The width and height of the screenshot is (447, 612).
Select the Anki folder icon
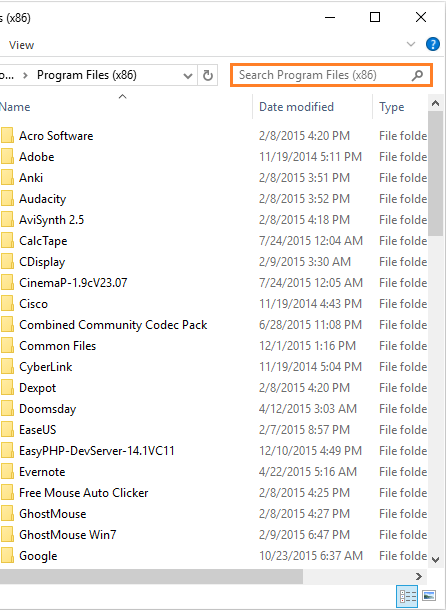coord(7,178)
